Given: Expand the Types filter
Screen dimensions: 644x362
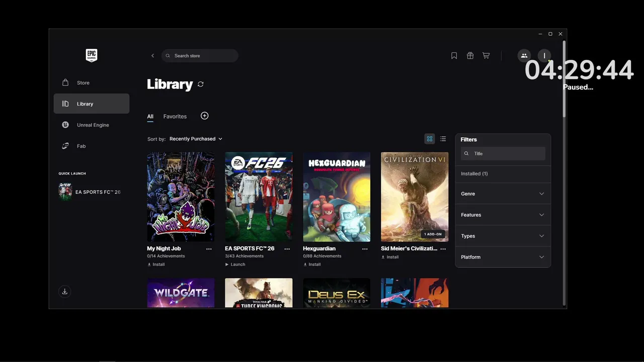Looking at the screenshot, I should tap(503, 236).
